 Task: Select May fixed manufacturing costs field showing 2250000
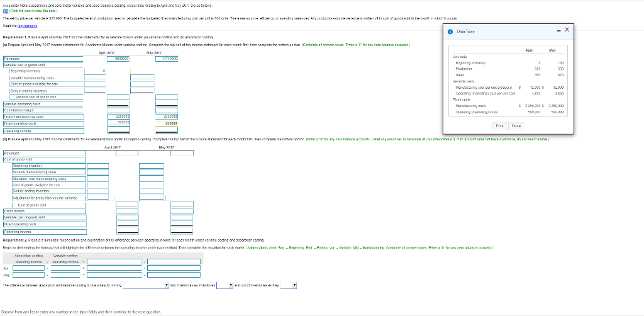(x=167, y=116)
